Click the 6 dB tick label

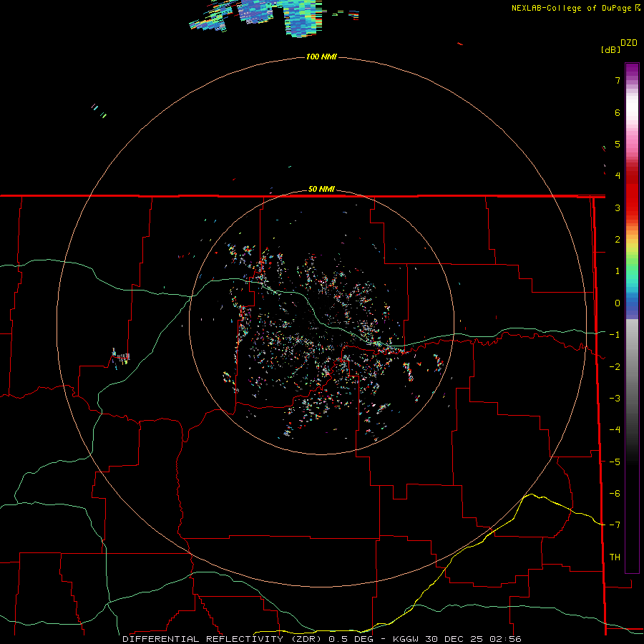(x=618, y=112)
